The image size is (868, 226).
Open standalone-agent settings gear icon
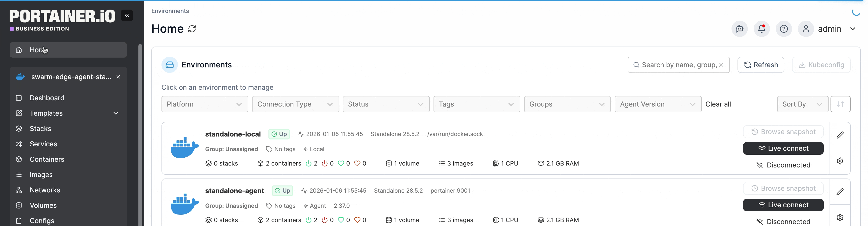coord(840,218)
